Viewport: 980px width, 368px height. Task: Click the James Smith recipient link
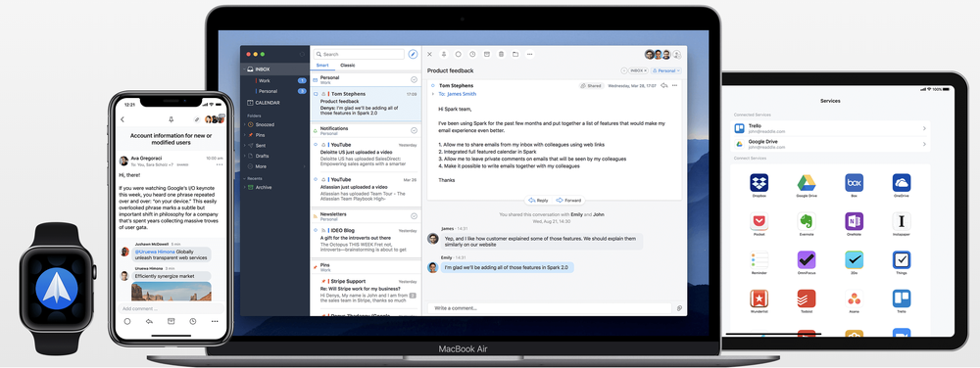click(x=462, y=94)
